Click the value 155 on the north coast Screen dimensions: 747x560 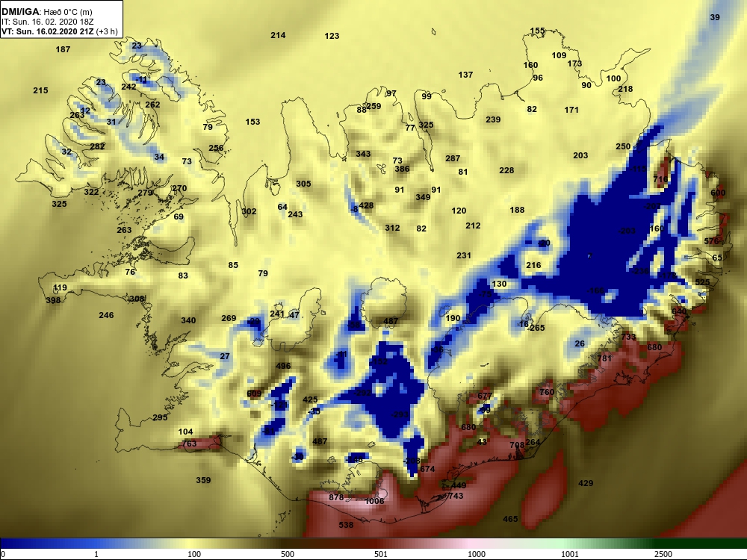(537, 31)
